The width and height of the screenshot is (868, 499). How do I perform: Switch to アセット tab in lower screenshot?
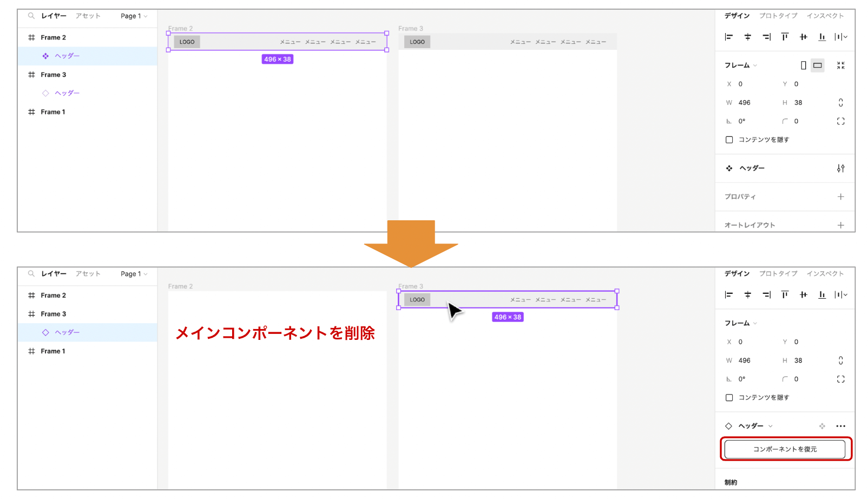pos(88,274)
